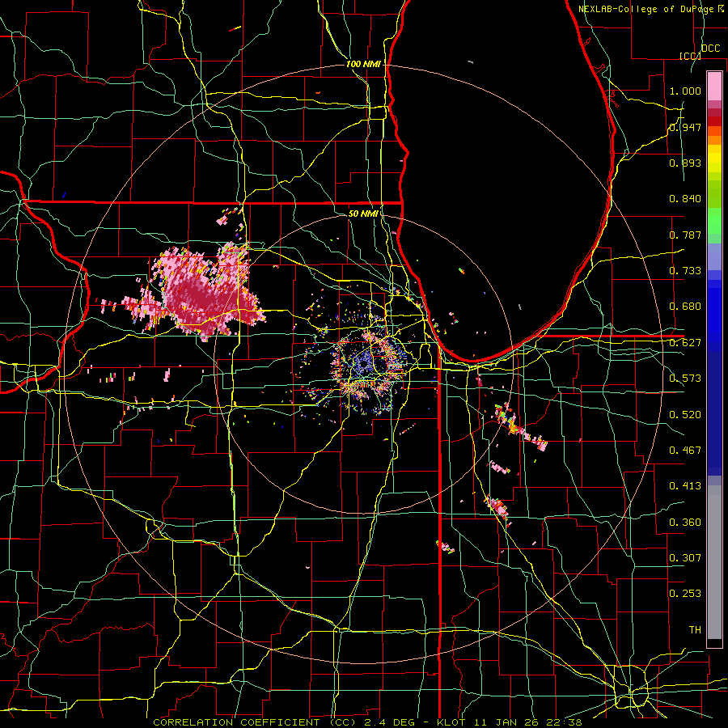Select the DCC label above the color scale
This screenshot has height=728, width=728.
coord(710,49)
